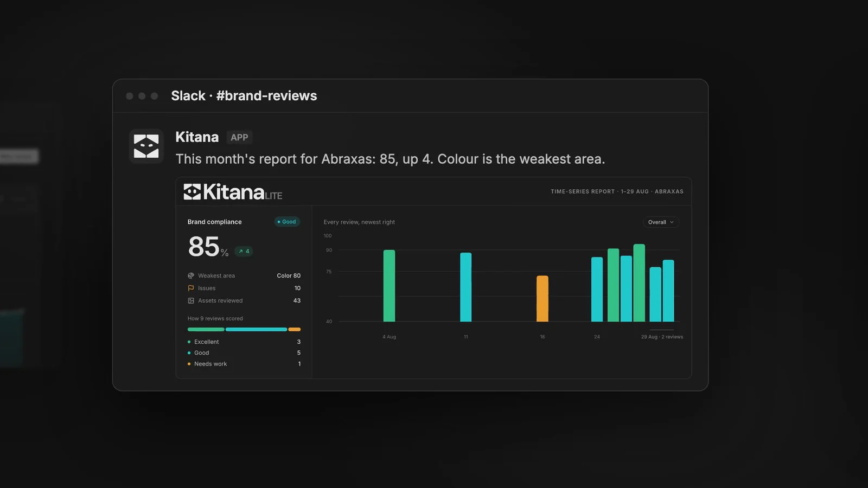Click the 'Color 80' weakest area value
The height and width of the screenshot is (488, 868).
coord(289,275)
